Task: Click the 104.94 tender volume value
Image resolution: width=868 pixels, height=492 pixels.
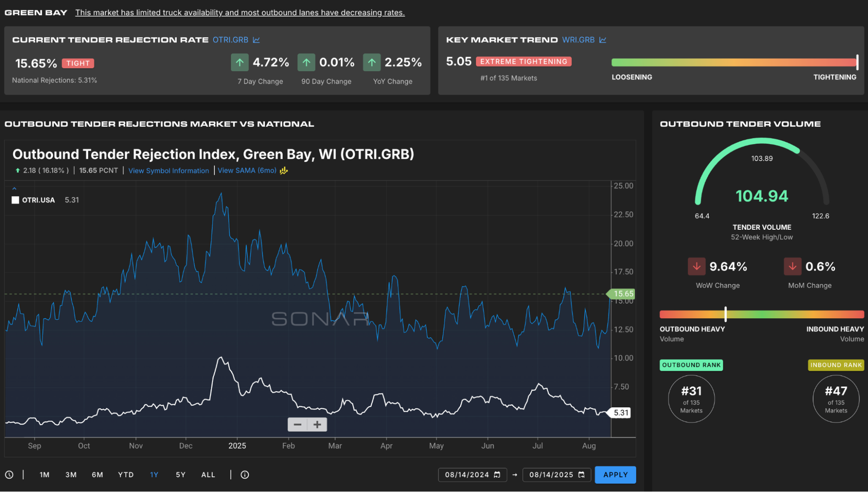Action: tap(762, 196)
